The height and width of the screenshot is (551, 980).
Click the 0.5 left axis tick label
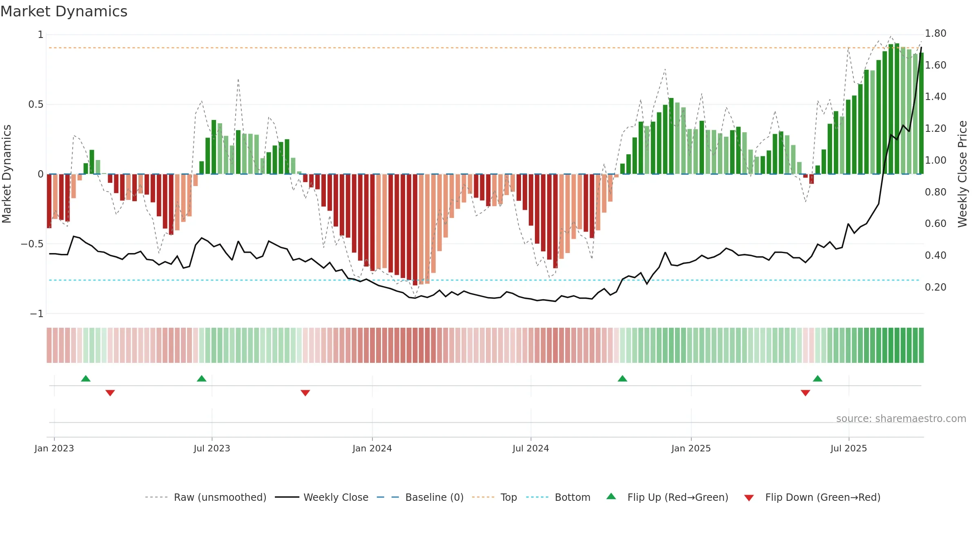pos(36,104)
